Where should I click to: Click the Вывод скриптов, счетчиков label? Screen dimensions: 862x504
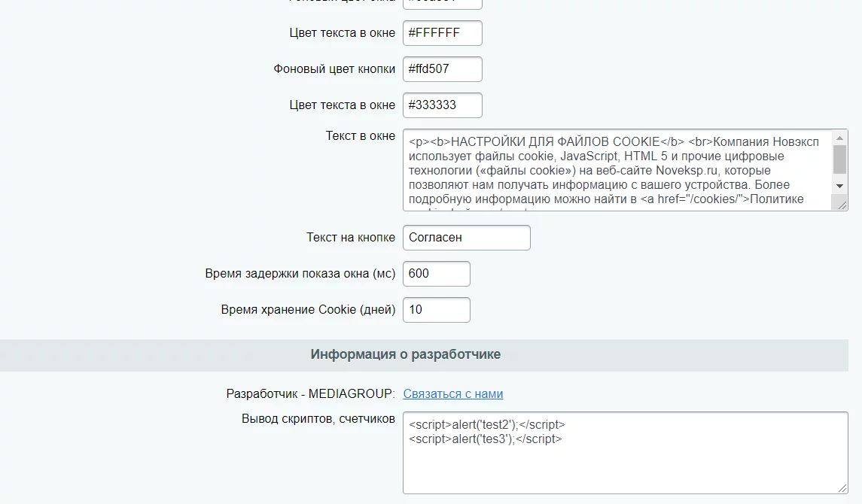click(318, 419)
